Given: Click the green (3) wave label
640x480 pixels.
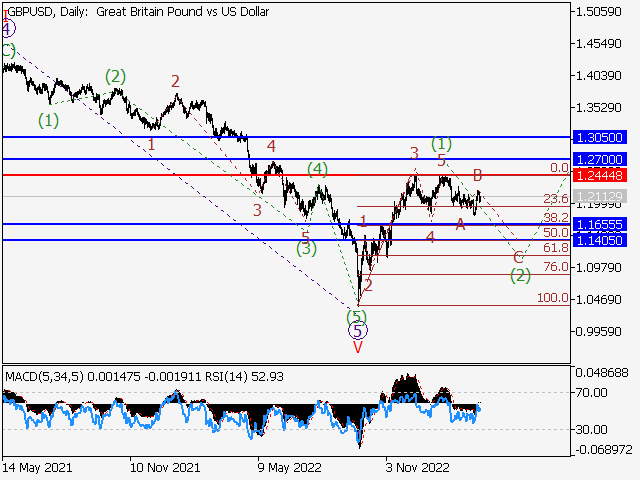Looking at the screenshot, I should tap(307, 248).
